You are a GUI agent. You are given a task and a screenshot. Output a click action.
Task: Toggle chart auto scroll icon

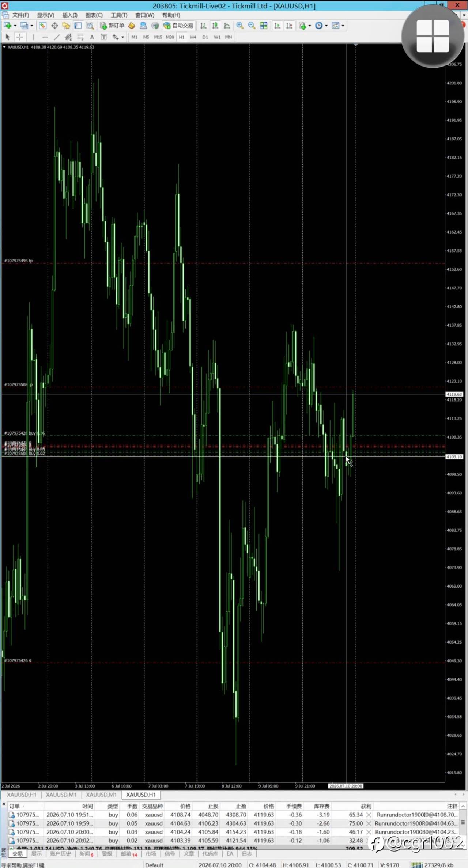click(278, 25)
